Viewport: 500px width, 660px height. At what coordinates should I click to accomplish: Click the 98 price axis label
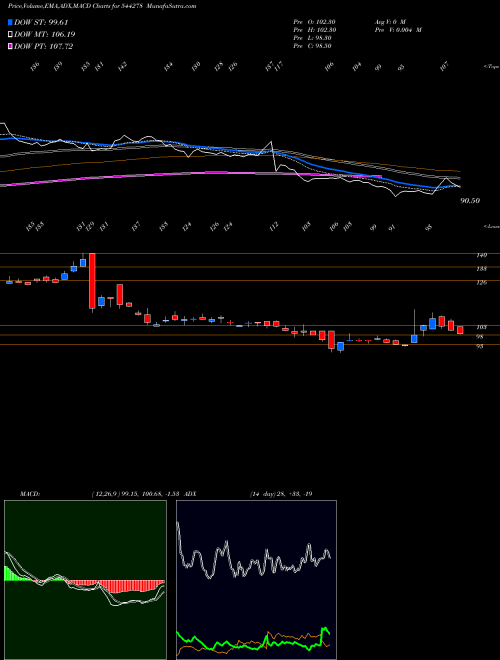481,337
